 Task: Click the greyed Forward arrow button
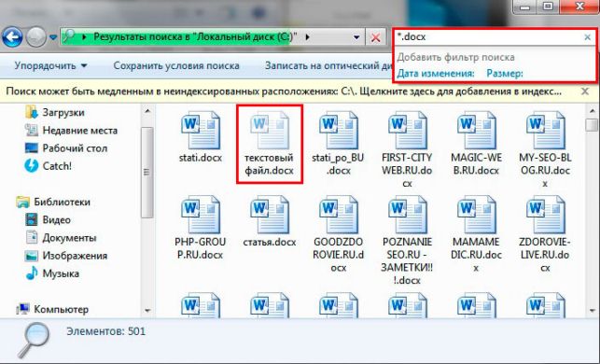(36, 37)
